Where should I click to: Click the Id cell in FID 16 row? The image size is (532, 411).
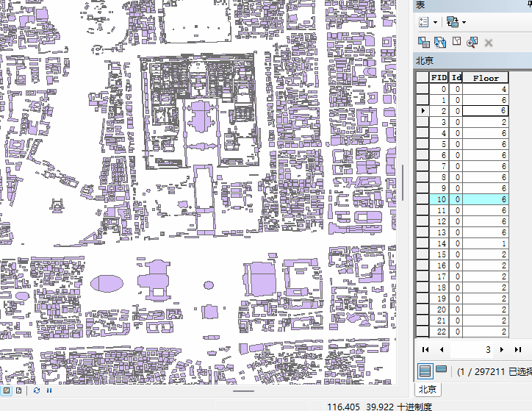pos(456,265)
